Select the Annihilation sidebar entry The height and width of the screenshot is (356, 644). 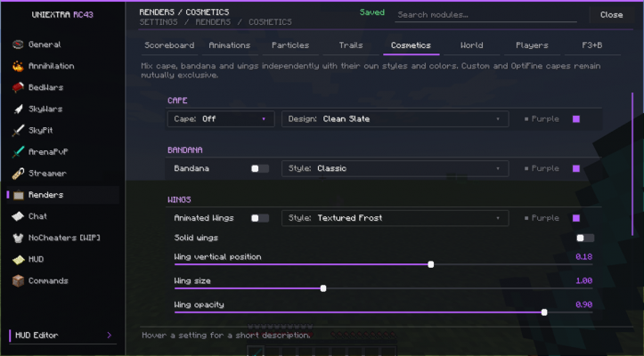(x=63, y=66)
